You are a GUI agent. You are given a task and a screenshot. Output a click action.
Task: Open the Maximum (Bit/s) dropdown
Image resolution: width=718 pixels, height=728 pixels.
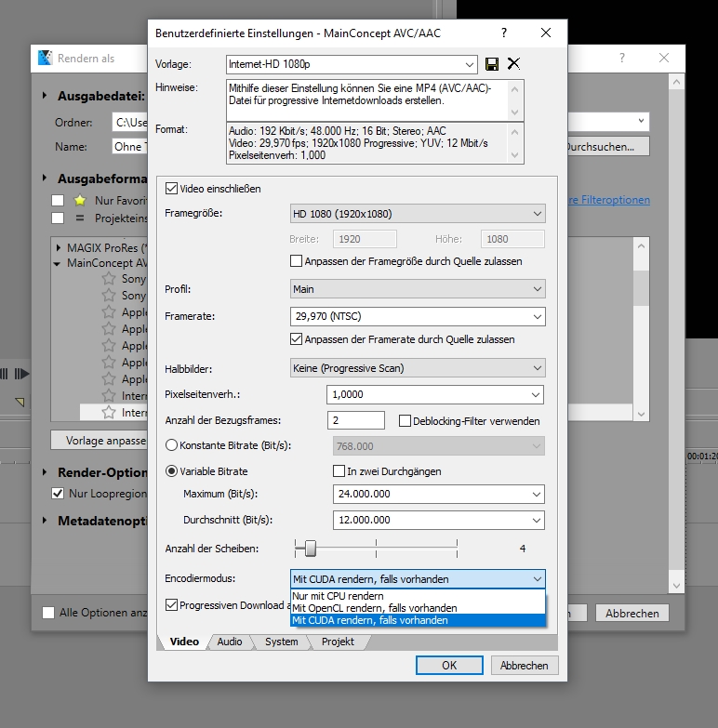tap(537, 494)
